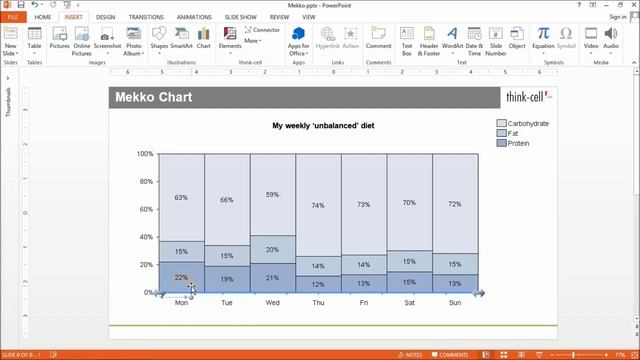Insert Audio
This screenshot has width=640, height=360.
(611, 41)
